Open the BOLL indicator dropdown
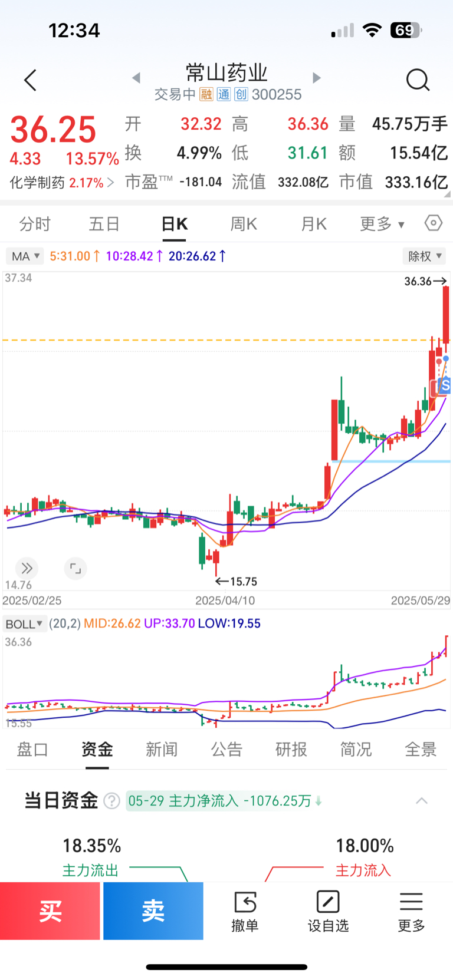Viewport: 453px width, 980px height. tap(24, 624)
